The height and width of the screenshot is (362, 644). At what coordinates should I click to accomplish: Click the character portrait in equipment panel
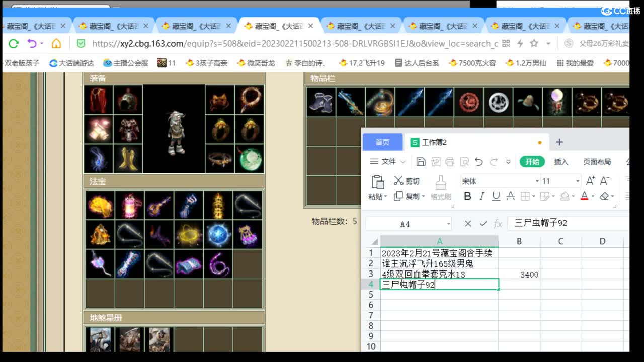(x=174, y=129)
